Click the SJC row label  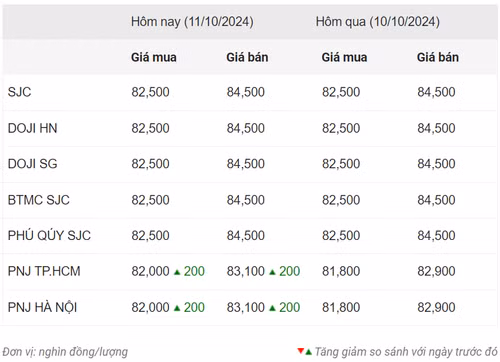point(20,92)
